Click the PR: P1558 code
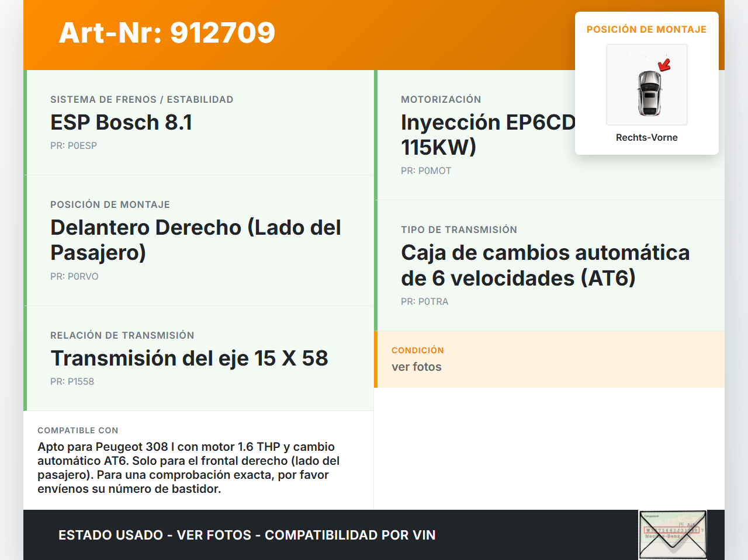Image resolution: width=748 pixels, height=560 pixels. click(x=72, y=381)
